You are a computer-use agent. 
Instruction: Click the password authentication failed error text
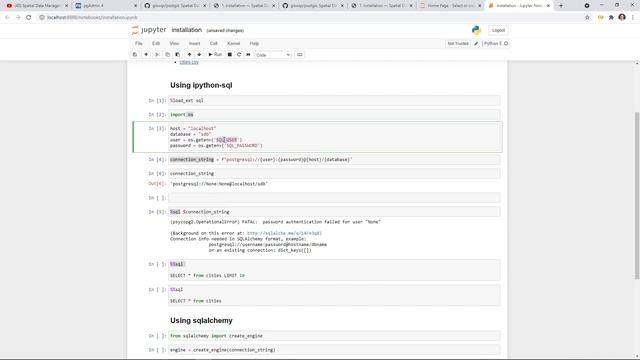[x=275, y=222]
